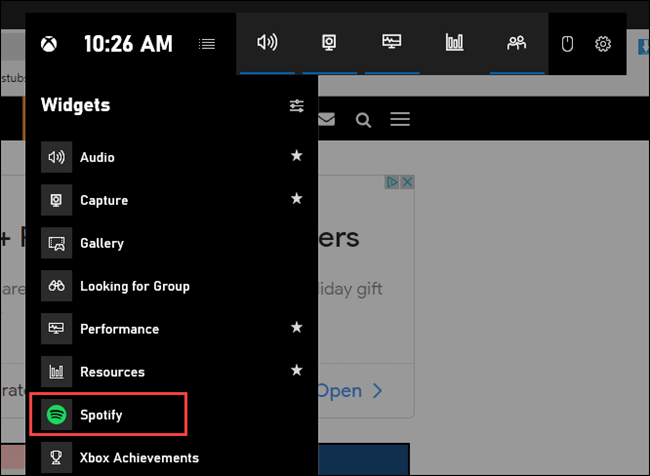Screen dimensions: 650x476
Task: Open widget options sliders icon
Action: [296, 105]
